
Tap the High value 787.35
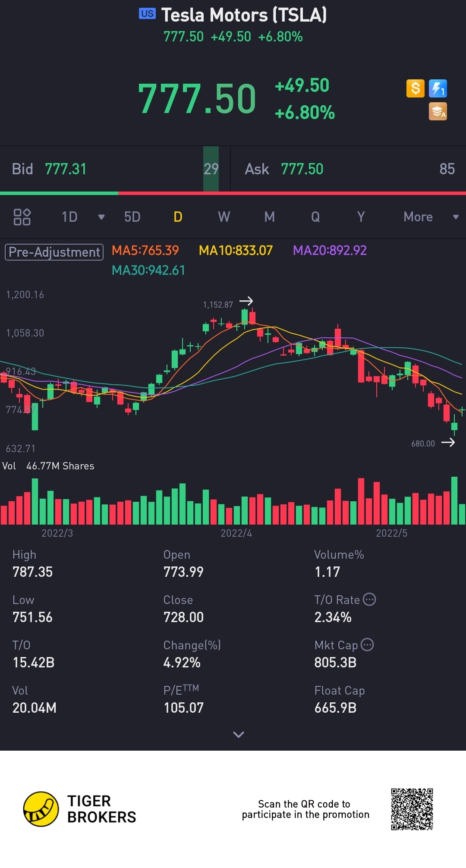[x=33, y=572]
